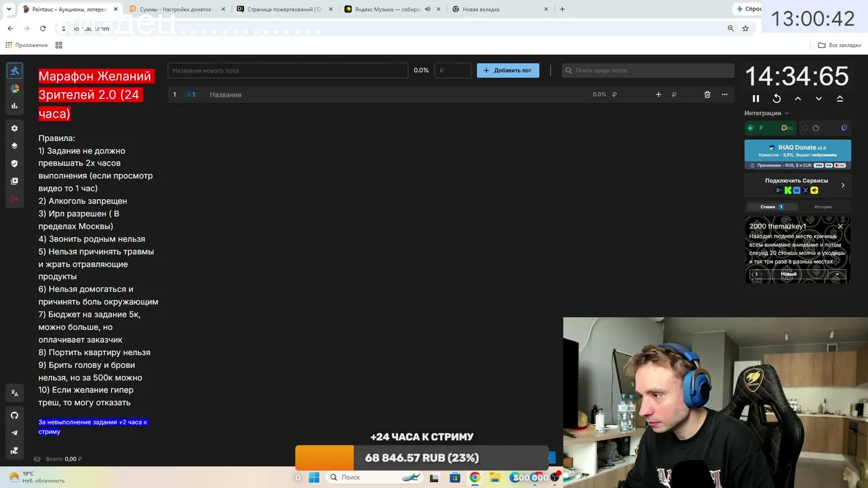Toggle total sum visibility eye icon
Image resolution: width=868 pixels, height=488 pixels.
[37, 459]
